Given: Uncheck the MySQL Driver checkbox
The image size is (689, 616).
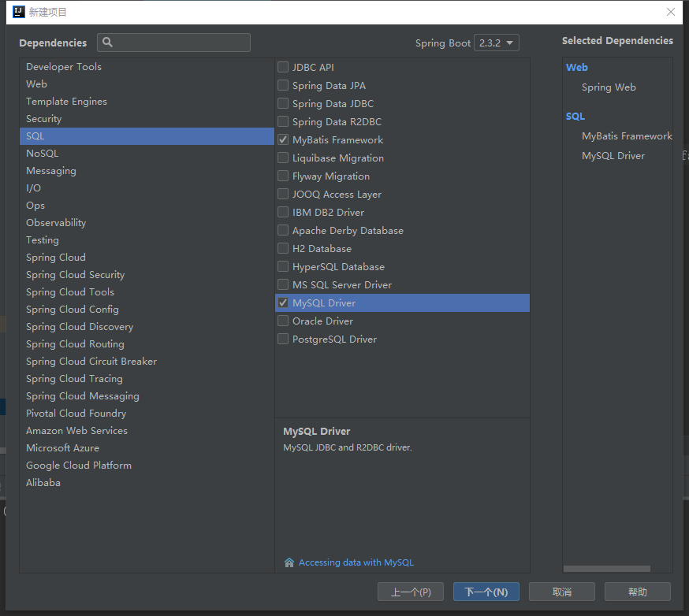Looking at the screenshot, I should click(283, 303).
